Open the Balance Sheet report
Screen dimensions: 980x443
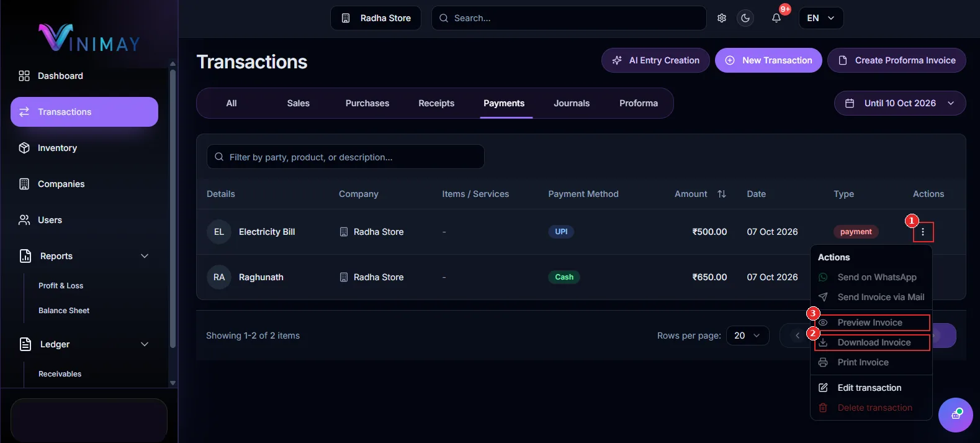pyautogui.click(x=64, y=311)
